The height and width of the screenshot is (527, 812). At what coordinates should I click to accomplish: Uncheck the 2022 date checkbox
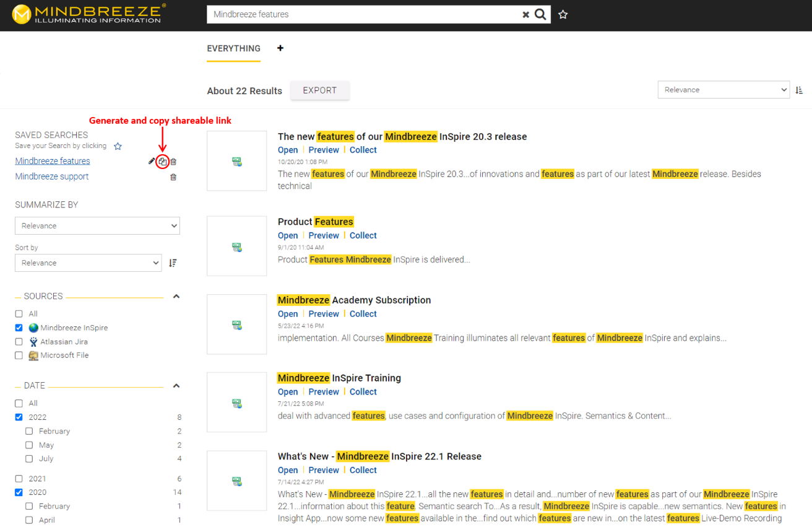pyautogui.click(x=19, y=417)
